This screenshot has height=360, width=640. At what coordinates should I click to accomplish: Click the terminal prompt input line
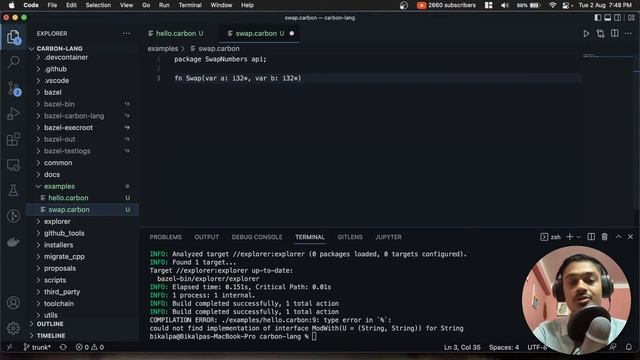coord(233,336)
